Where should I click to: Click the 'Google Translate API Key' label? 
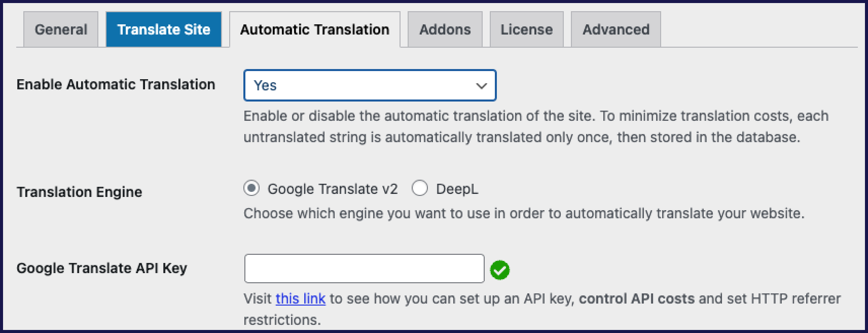pyautogui.click(x=102, y=268)
